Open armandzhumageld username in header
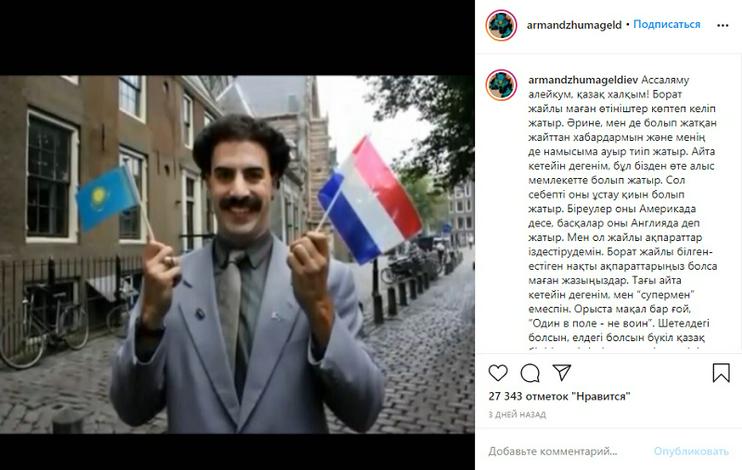The width and height of the screenshot is (742, 470). 574,25
